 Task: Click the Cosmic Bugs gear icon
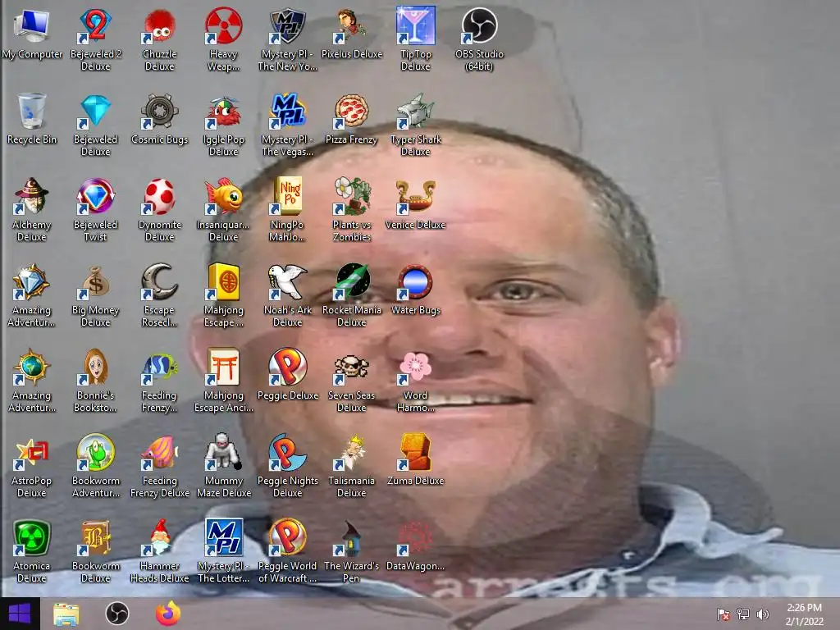click(160, 111)
